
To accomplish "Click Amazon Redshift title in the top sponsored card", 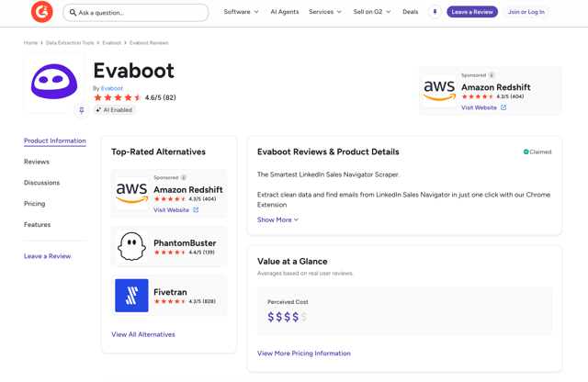I will (x=496, y=87).
